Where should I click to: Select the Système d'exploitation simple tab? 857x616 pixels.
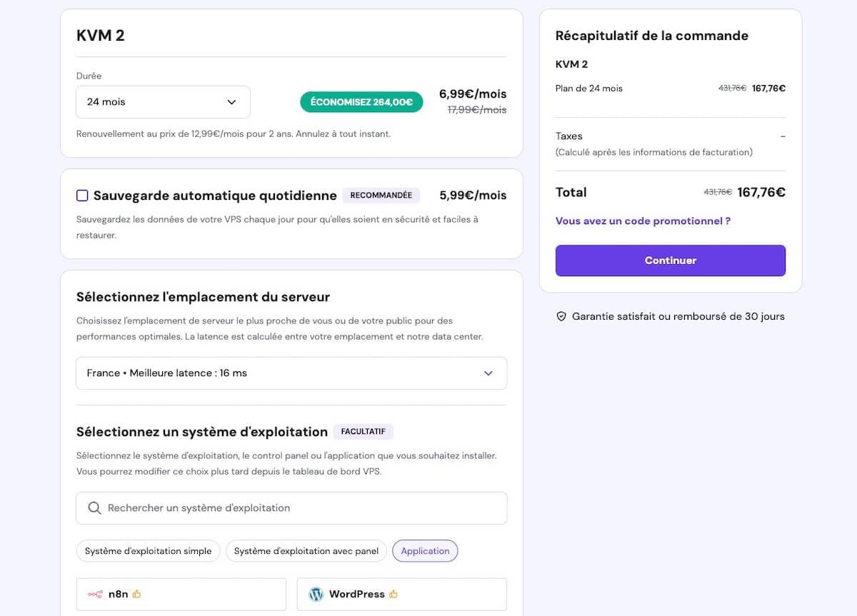tap(148, 551)
